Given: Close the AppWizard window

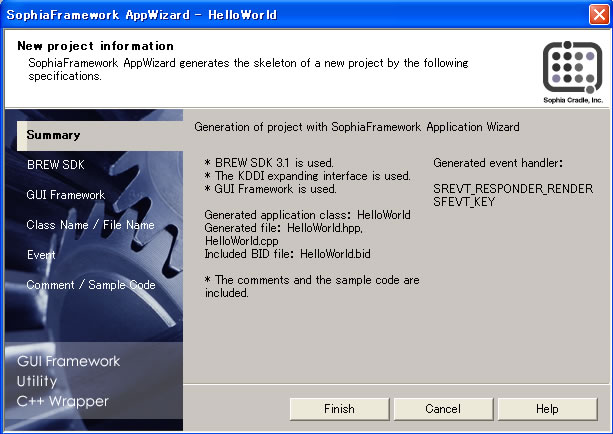Looking at the screenshot, I should click(x=599, y=15).
